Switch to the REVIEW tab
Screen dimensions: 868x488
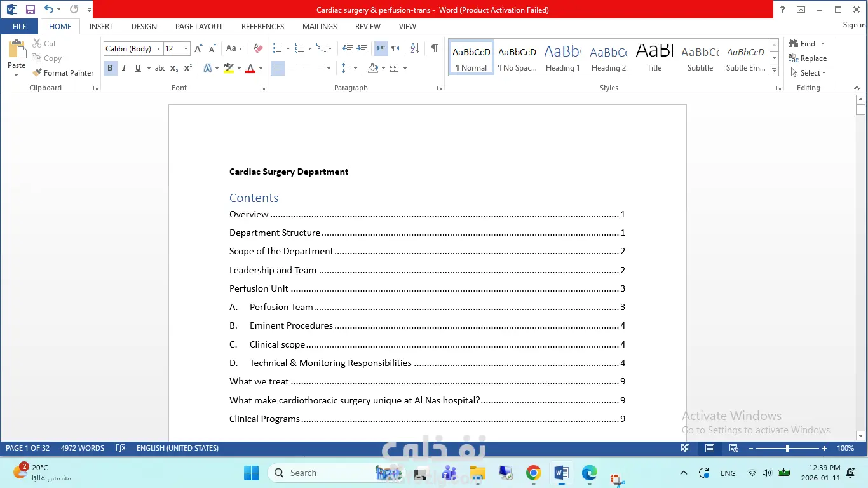click(x=368, y=27)
